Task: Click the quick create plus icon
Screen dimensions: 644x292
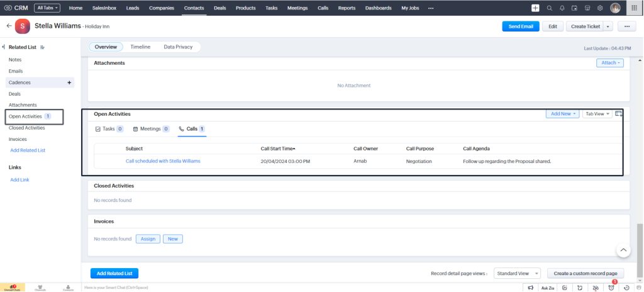Action: [x=535, y=8]
